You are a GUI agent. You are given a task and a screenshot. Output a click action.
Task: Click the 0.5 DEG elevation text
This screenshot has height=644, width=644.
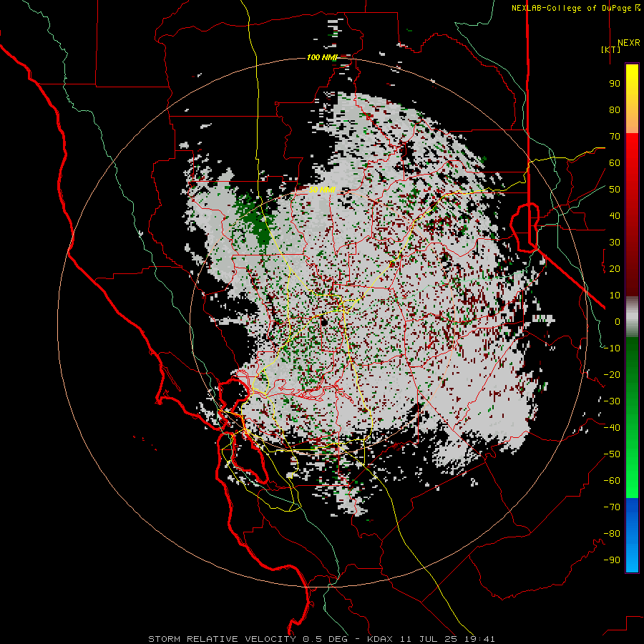326,639
